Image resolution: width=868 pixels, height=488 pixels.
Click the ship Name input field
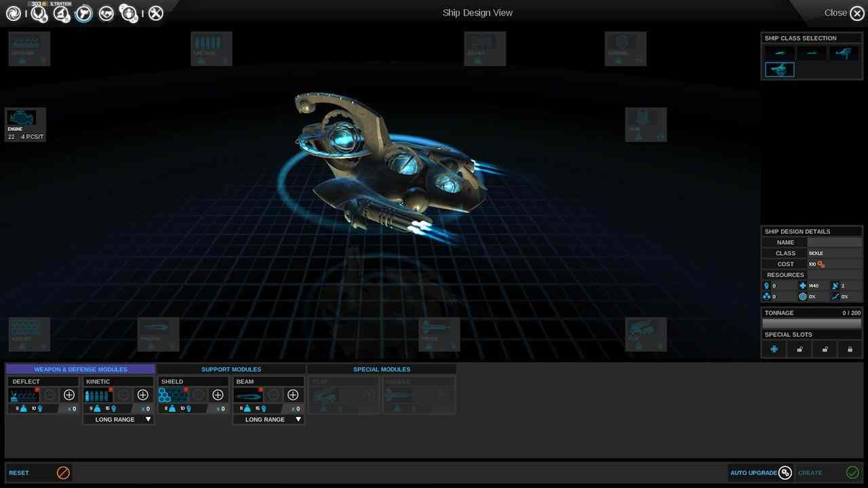[x=834, y=242]
